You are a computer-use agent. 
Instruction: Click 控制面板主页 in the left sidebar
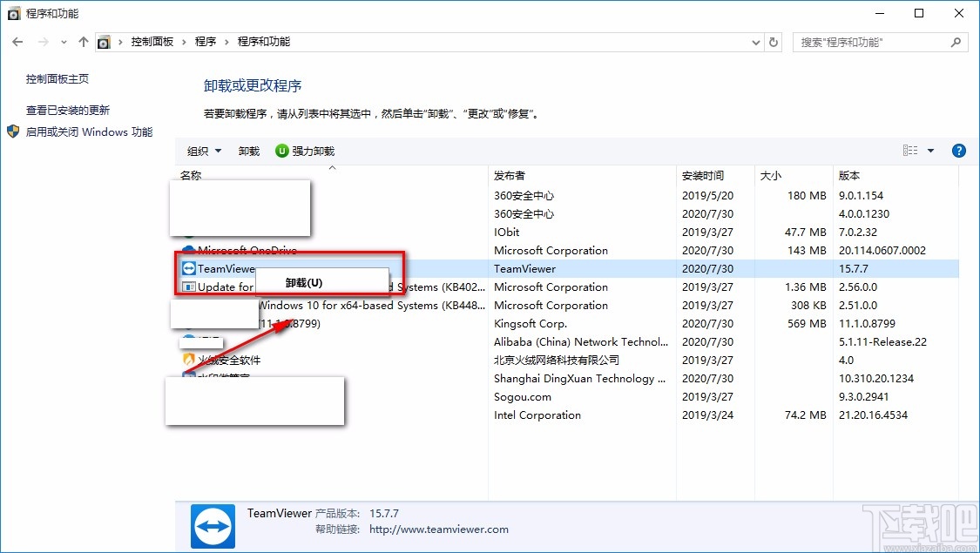(57, 78)
